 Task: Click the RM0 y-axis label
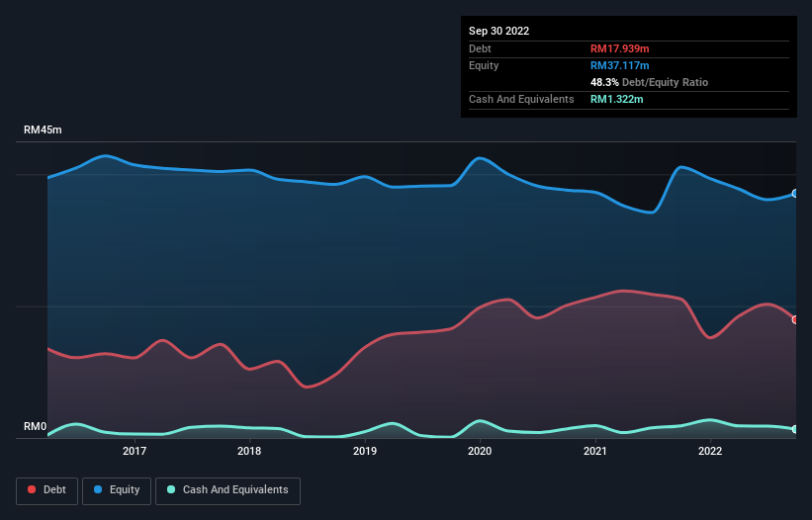pyautogui.click(x=35, y=426)
